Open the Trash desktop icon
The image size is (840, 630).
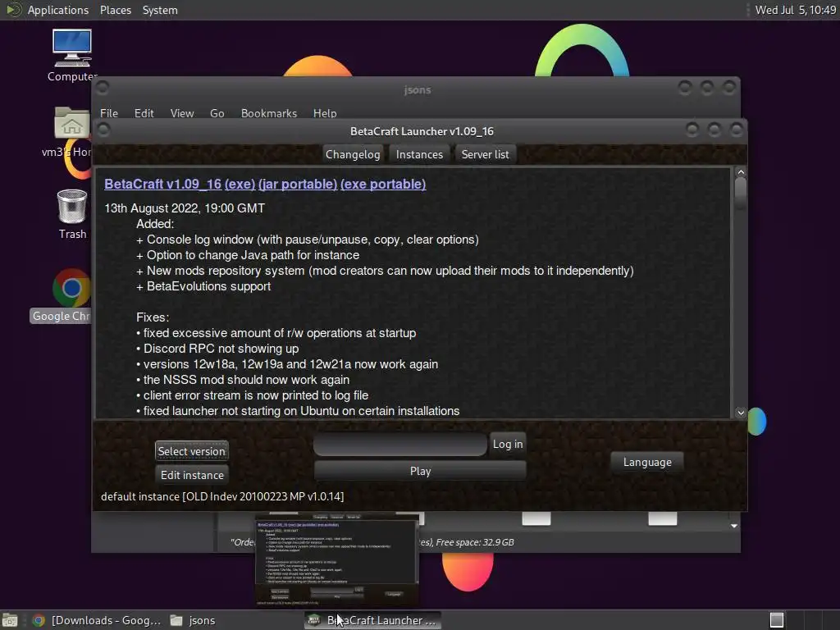[x=72, y=214]
